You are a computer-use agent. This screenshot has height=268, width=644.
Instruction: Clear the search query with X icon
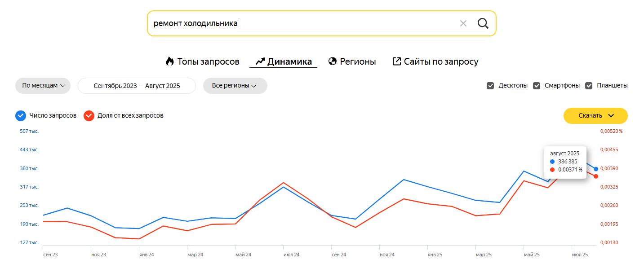point(463,23)
